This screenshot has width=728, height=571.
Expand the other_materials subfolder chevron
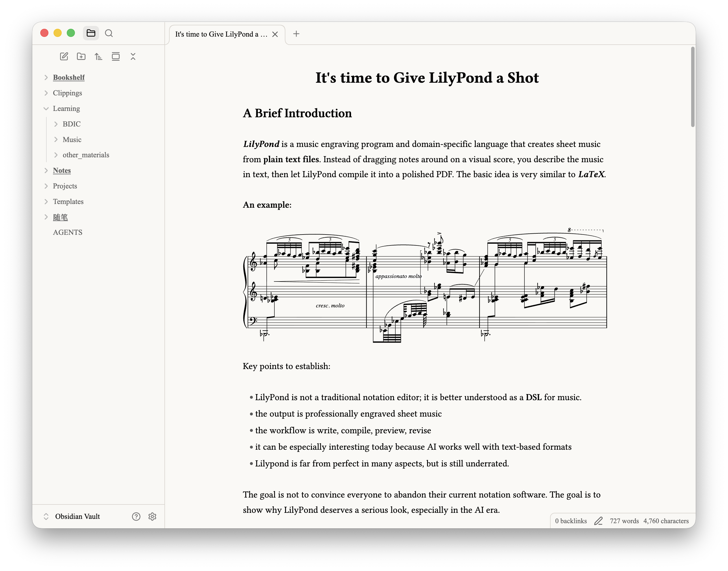[x=56, y=155]
